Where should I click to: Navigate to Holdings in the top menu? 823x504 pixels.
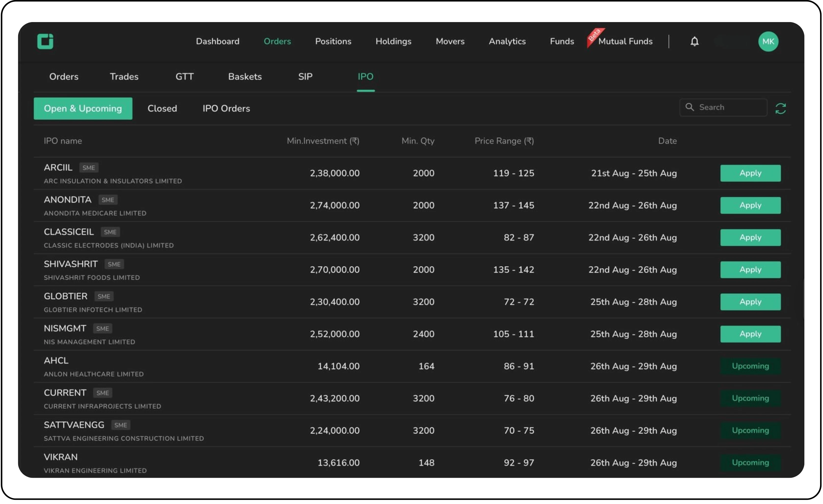[x=393, y=41]
